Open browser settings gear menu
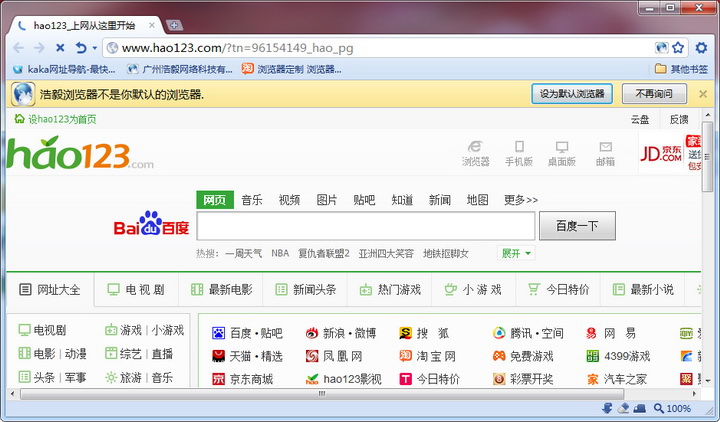This screenshot has width=720, height=422. (701, 48)
